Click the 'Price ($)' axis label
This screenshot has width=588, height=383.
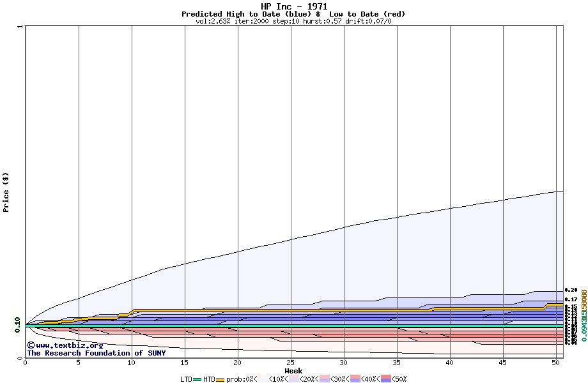click(6, 192)
